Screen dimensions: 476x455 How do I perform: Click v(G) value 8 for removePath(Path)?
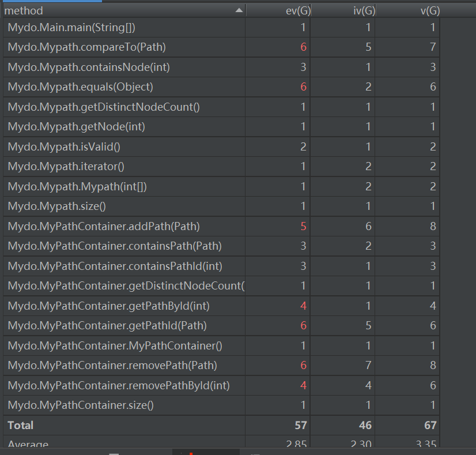[x=433, y=366]
